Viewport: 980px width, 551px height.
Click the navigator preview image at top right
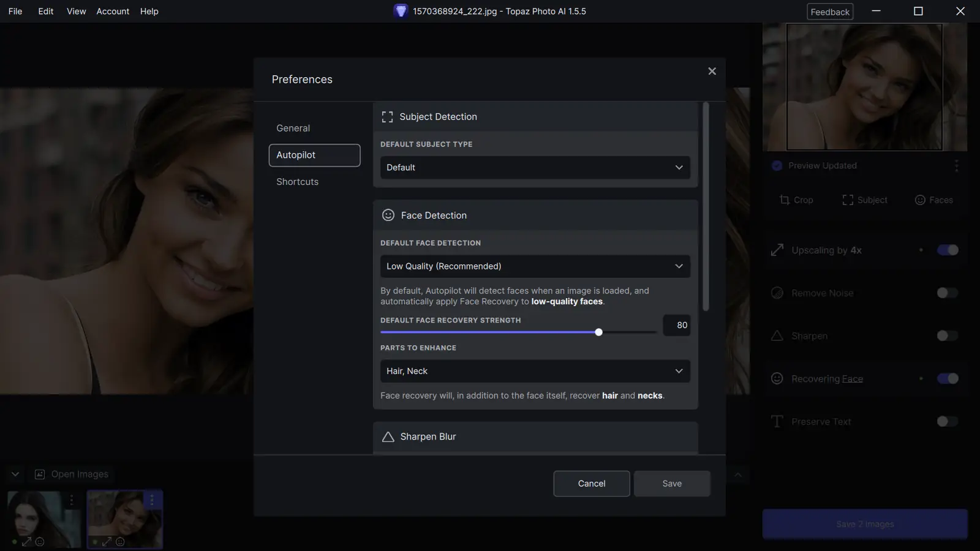pos(864,87)
